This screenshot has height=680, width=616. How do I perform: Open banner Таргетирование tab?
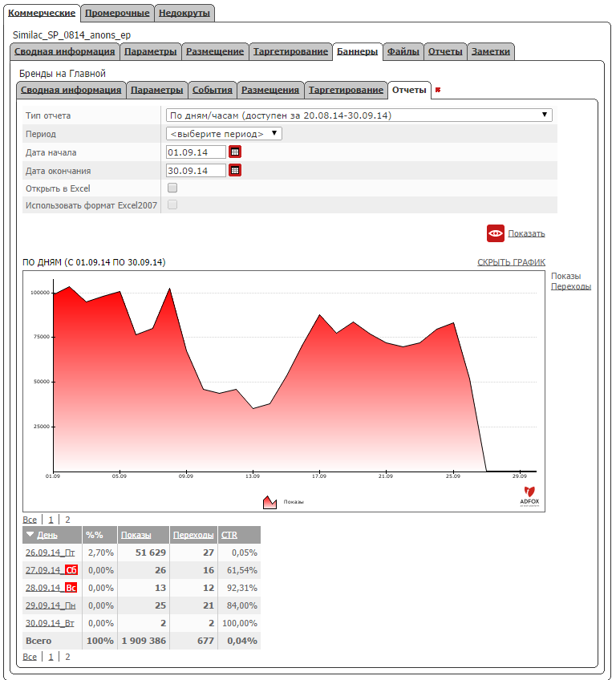tap(346, 90)
